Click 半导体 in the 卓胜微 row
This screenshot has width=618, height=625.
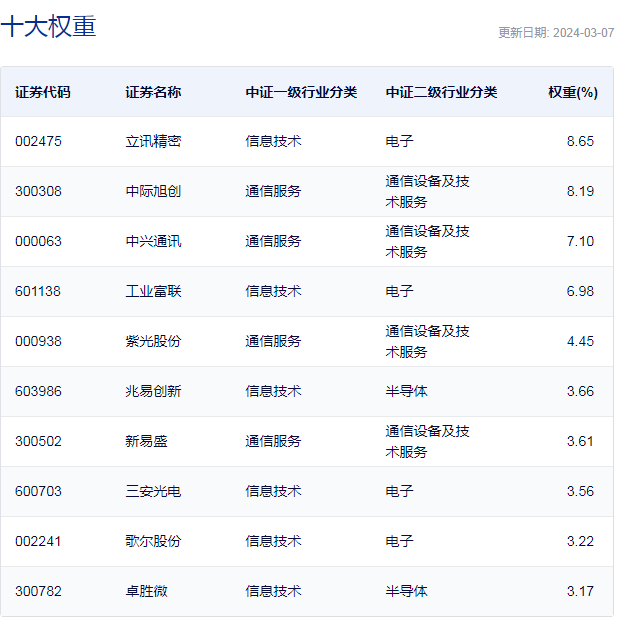pos(406,591)
